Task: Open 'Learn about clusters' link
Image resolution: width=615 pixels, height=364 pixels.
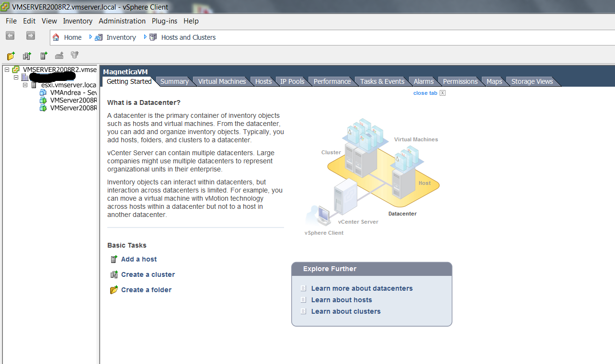Action: pyautogui.click(x=346, y=311)
